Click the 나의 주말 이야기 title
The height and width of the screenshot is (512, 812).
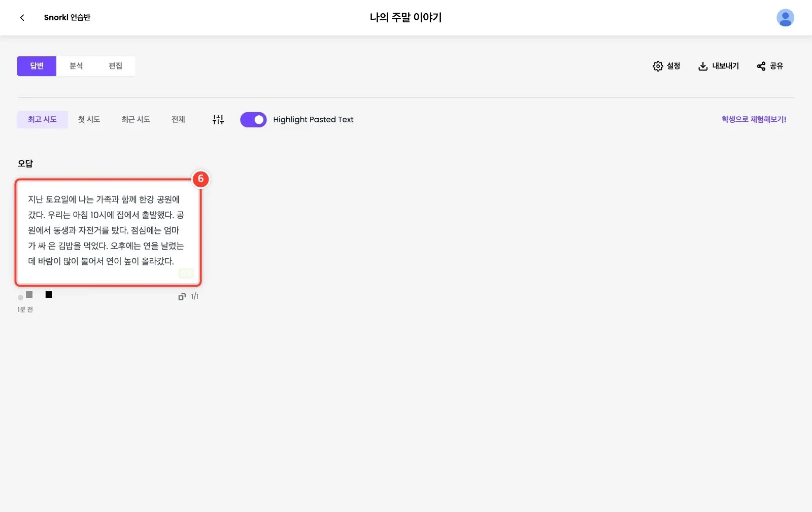(405, 17)
